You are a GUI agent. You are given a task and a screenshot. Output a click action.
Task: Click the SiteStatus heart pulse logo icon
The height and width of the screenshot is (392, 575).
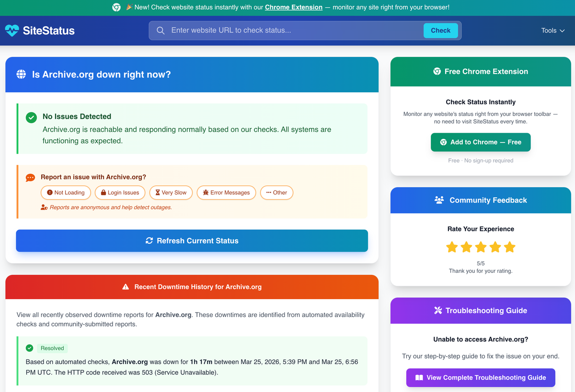click(x=12, y=31)
